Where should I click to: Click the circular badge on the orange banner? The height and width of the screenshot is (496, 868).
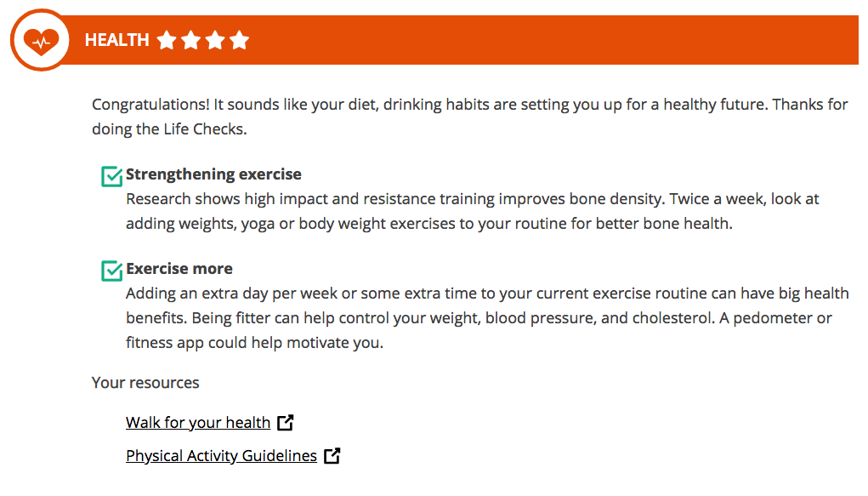pos(40,39)
